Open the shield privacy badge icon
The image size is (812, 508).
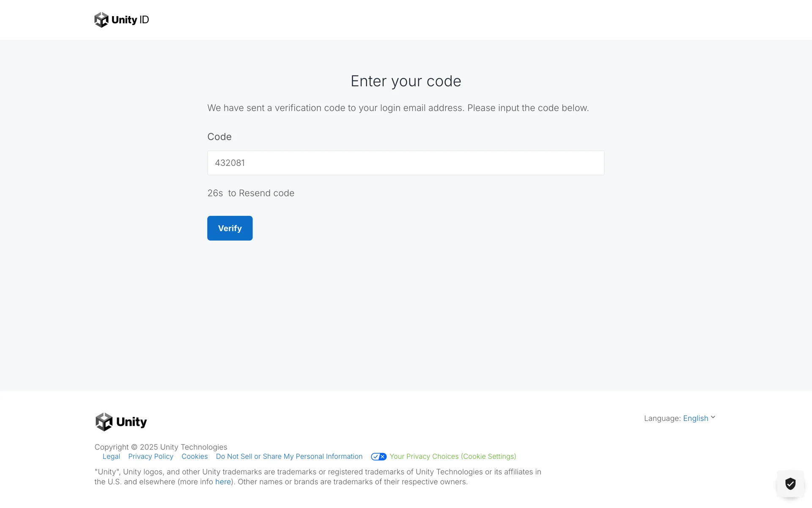pos(790,483)
